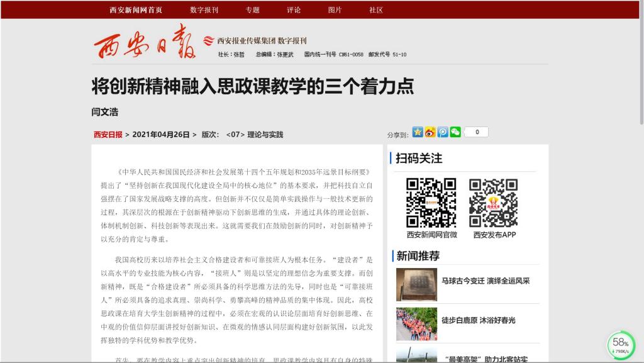Click the red 西安日报 breadcrumb link
The height and width of the screenshot is (363, 644).
coord(108,135)
